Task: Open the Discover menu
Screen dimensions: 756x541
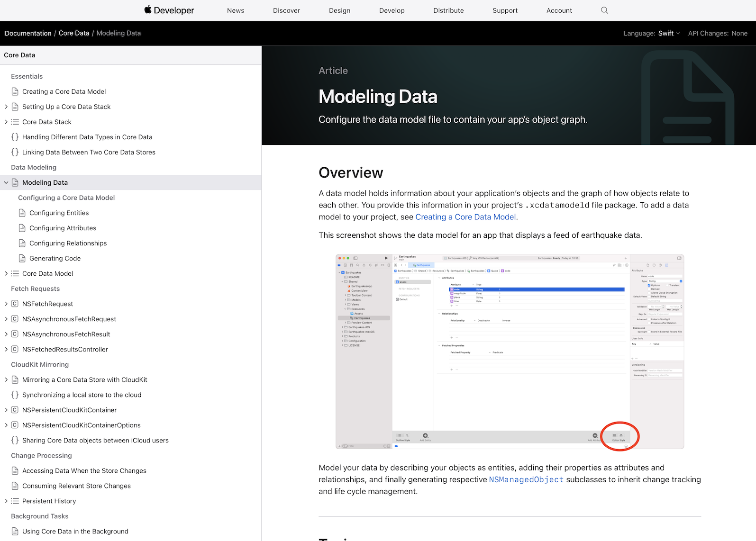Action: click(286, 10)
